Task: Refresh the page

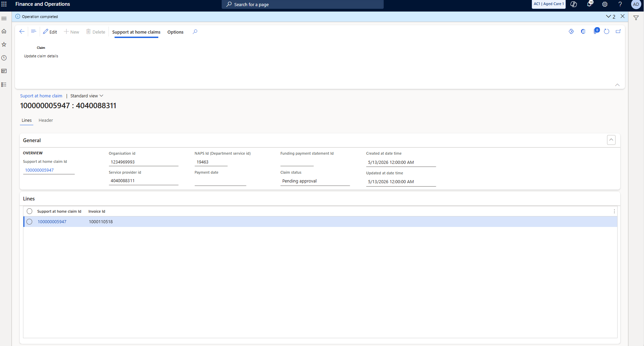Action: coord(607,32)
